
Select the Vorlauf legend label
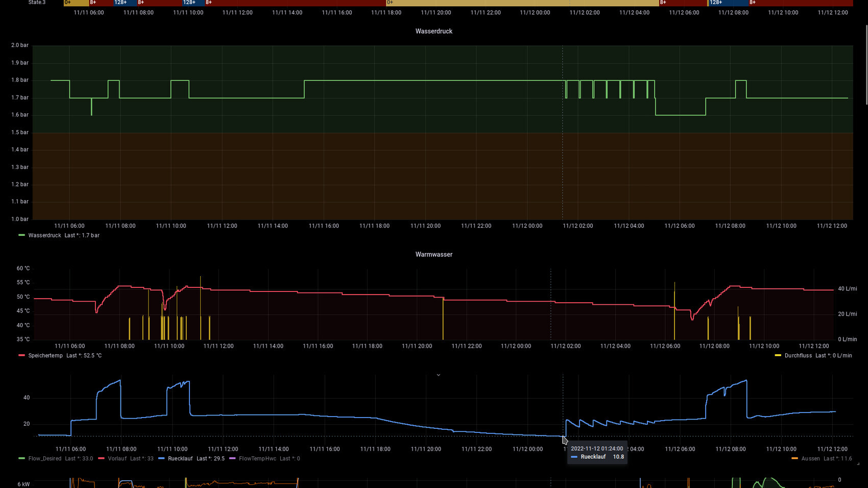tap(117, 458)
